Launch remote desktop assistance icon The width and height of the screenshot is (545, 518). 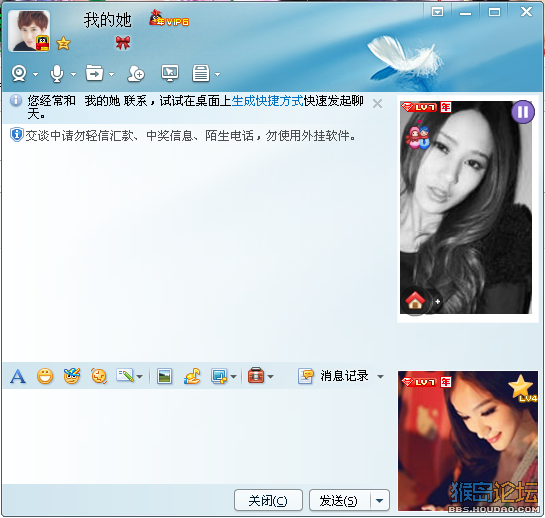click(170, 73)
